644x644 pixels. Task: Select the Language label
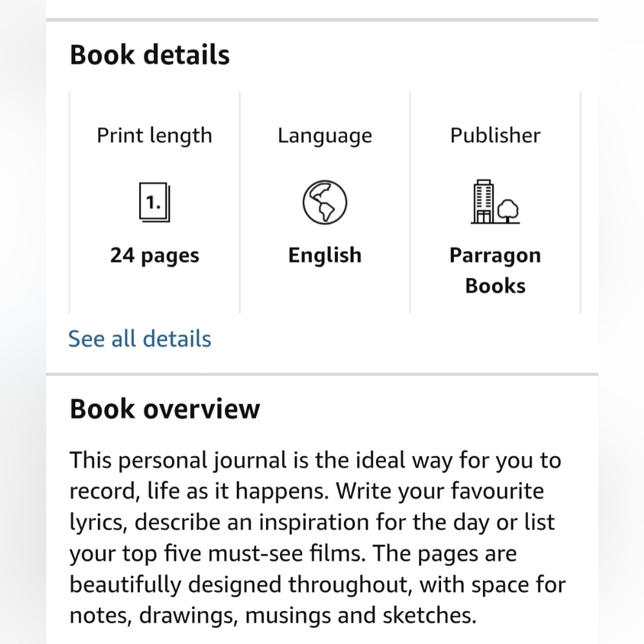(x=325, y=135)
